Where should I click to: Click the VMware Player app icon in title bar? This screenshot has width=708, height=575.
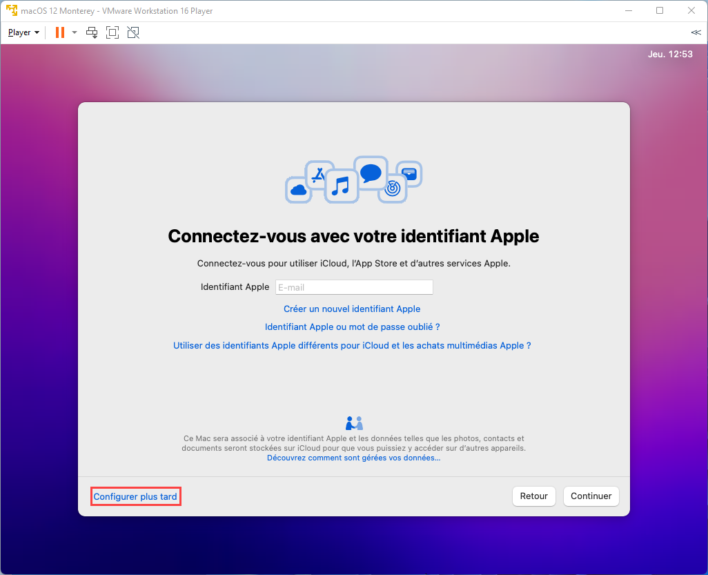pyautogui.click(x=12, y=10)
